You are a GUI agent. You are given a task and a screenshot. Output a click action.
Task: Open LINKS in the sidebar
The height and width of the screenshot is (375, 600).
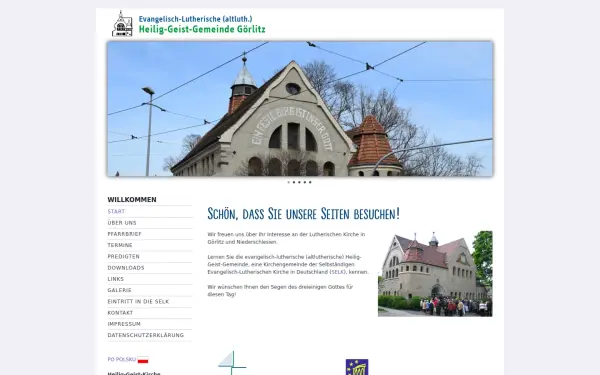point(116,279)
